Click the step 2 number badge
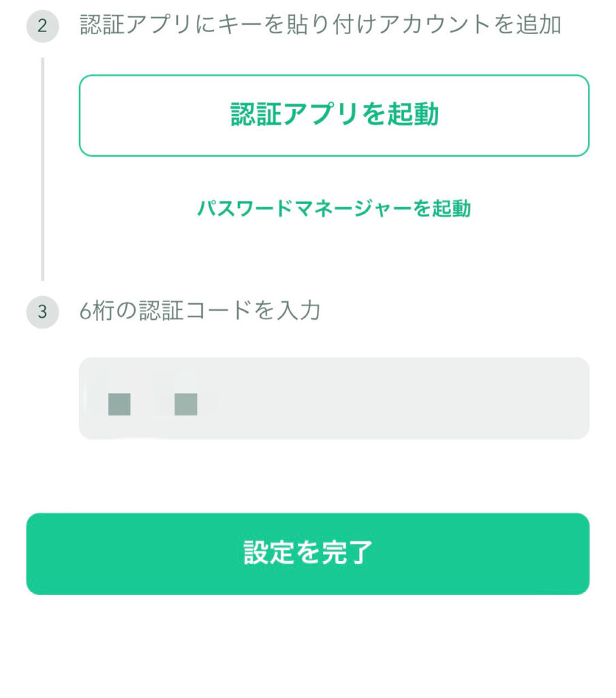Viewport: 616px width, 698px height. (42, 26)
